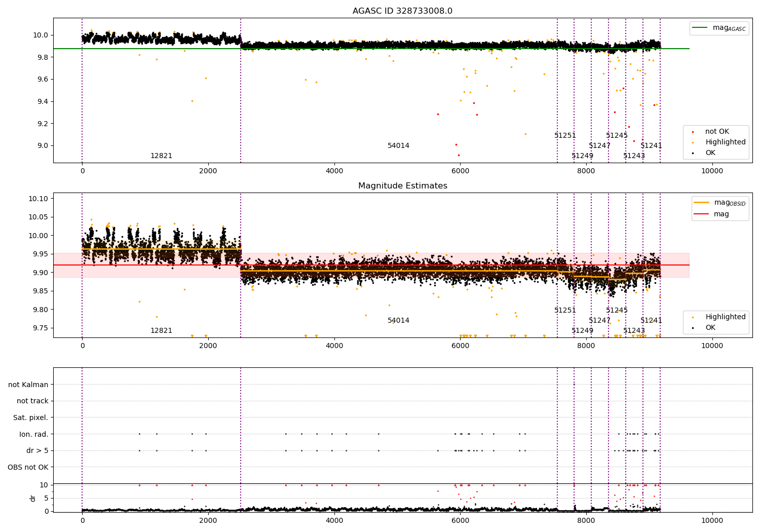Screen dimensions: 760x532
Task: Click the 'Ion. rad.' row label
Action: pos(34,434)
